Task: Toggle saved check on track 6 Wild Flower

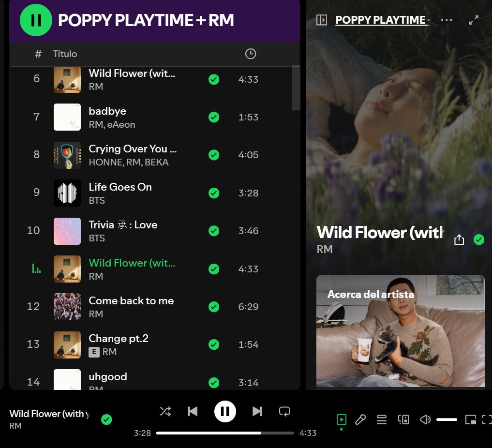Action: tap(214, 79)
